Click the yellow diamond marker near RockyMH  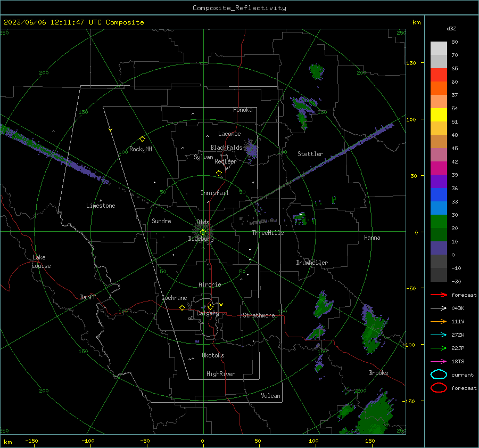pyautogui.click(x=142, y=139)
